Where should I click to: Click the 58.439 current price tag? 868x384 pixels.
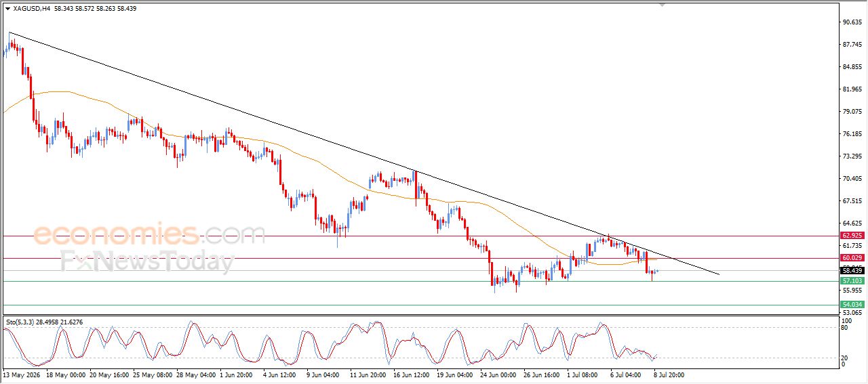click(852, 270)
